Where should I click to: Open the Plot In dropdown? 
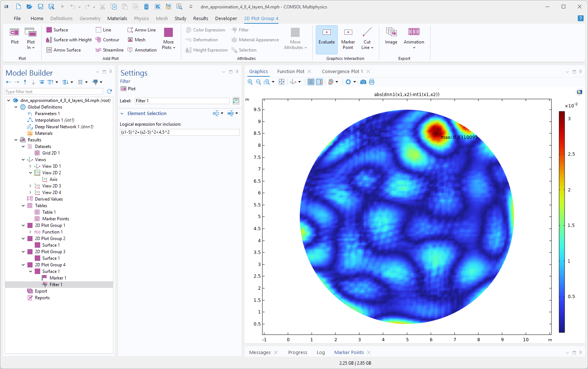(31, 45)
